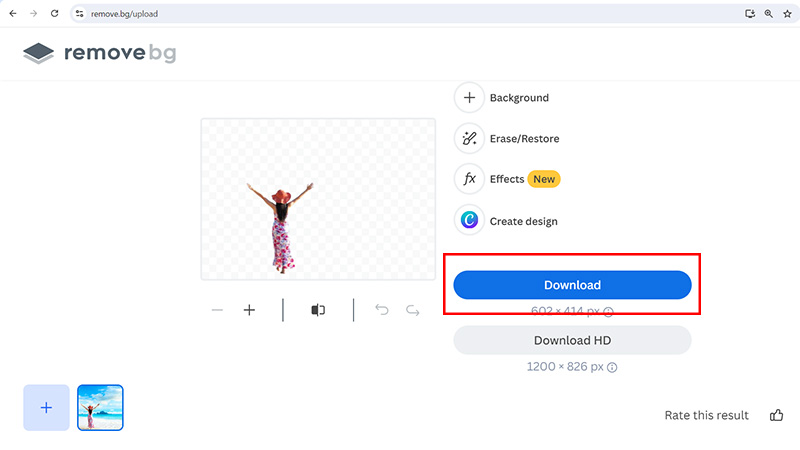
Task: Zoom out with the minus icon
Action: pos(217,311)
